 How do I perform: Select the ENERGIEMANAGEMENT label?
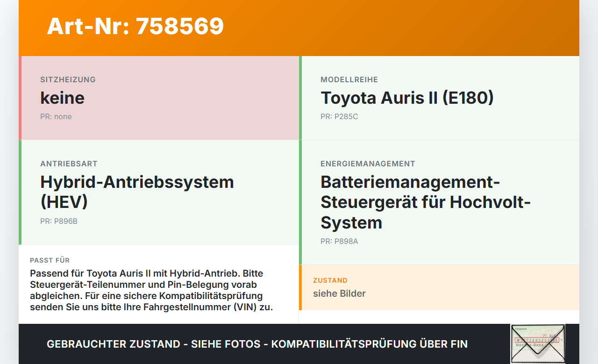[368, 164]
